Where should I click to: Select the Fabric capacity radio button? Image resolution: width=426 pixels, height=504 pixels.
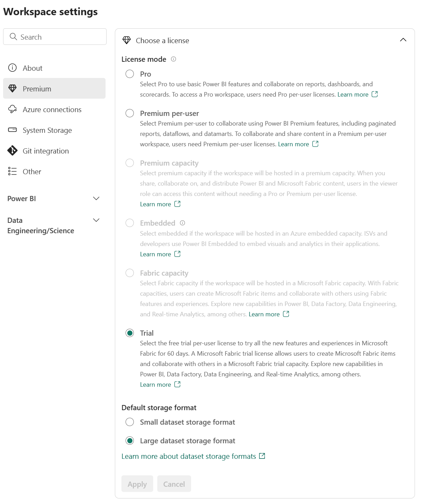click(130, 273)
